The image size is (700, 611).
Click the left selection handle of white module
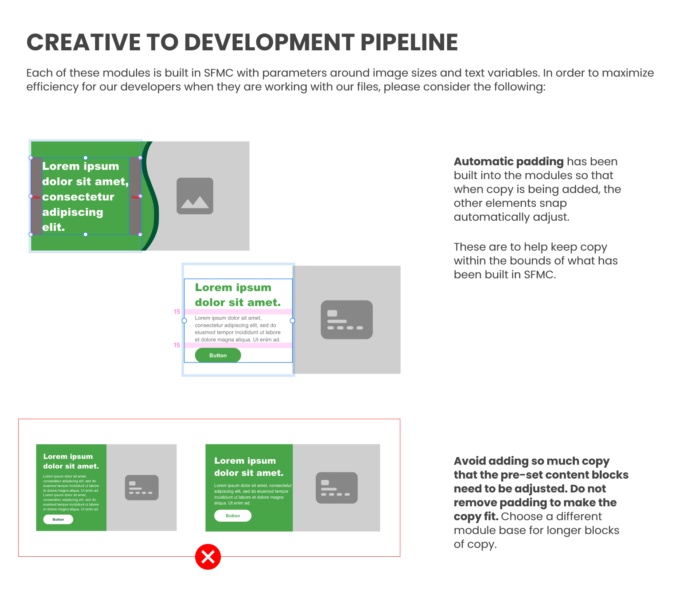pos(184,321)
